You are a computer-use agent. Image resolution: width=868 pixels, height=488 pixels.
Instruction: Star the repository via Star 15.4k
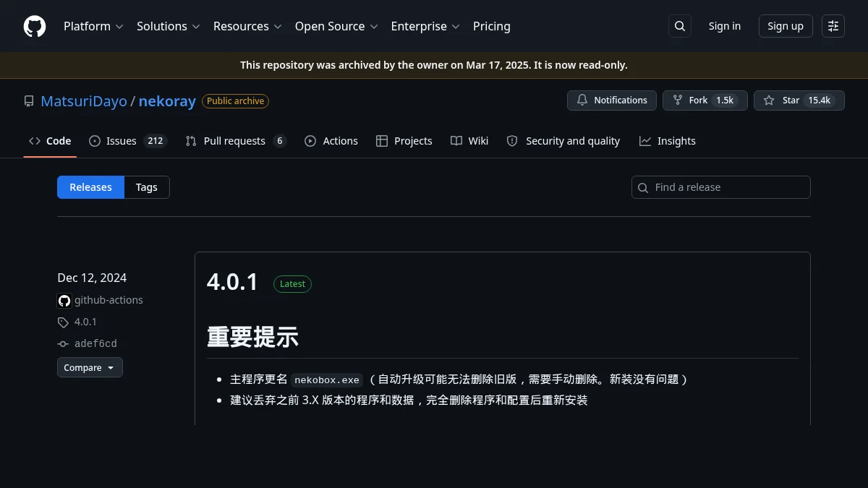799,100
